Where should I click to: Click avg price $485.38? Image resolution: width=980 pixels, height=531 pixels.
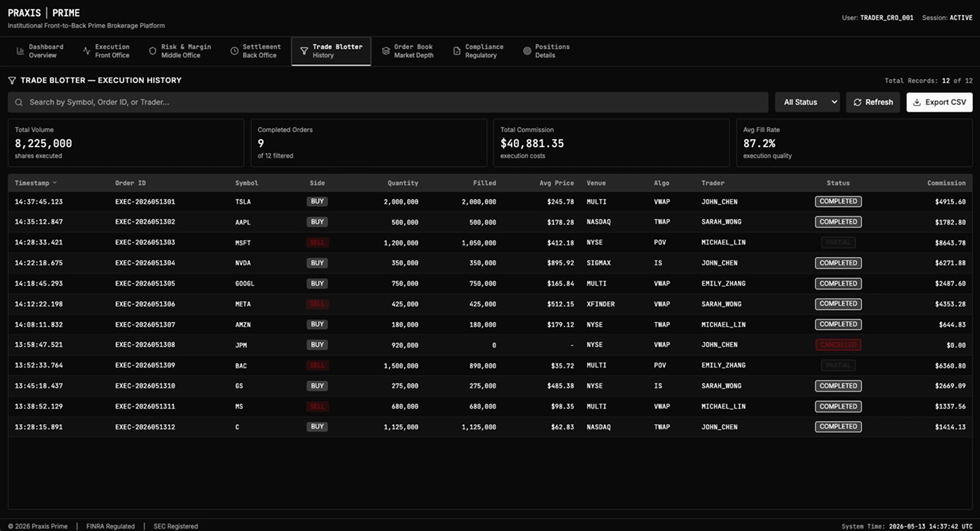[561, 386]
